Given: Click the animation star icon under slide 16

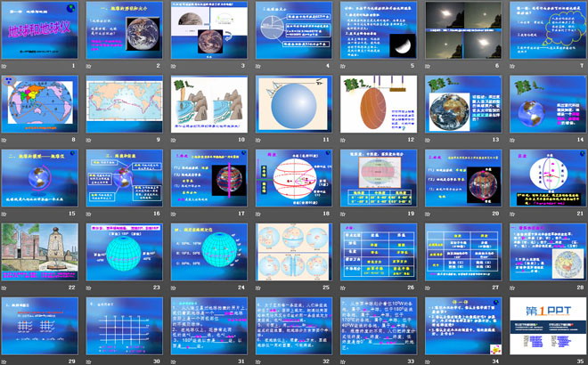Looking at the screenshot, I should [x=89, y=214].
